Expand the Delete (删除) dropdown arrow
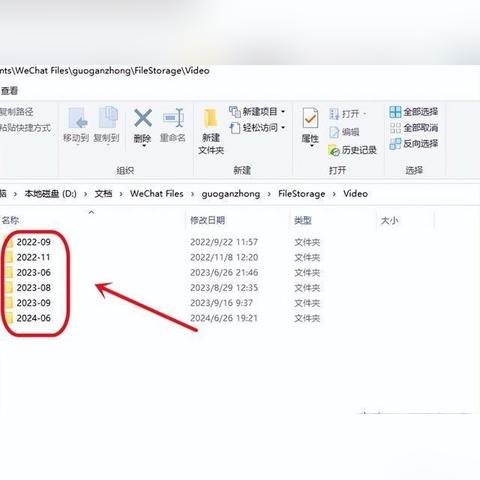The width and height of the screenshot is (480, 480). point(144,146)
